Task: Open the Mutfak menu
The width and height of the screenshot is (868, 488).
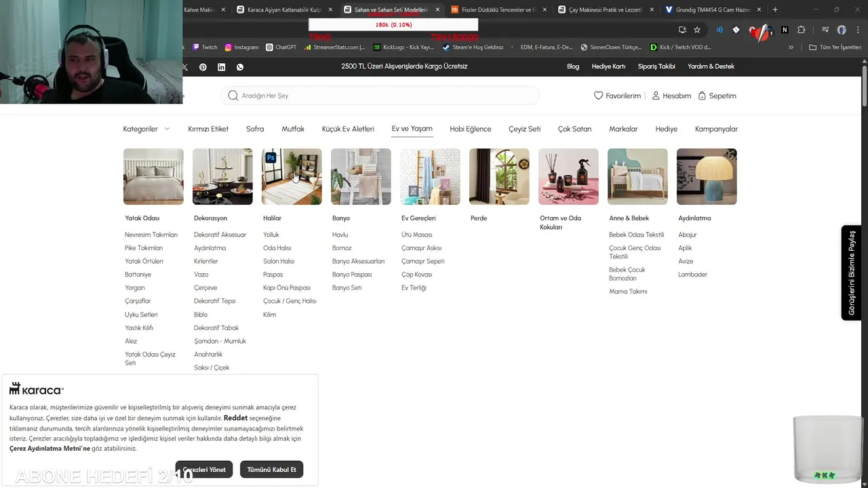Action: tap(293, 129)
